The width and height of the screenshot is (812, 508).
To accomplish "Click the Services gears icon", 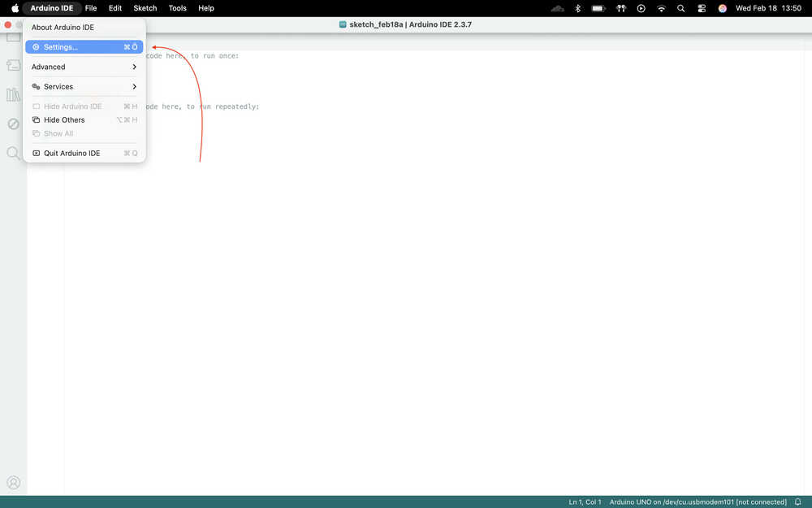I will [x=36, y=87].
